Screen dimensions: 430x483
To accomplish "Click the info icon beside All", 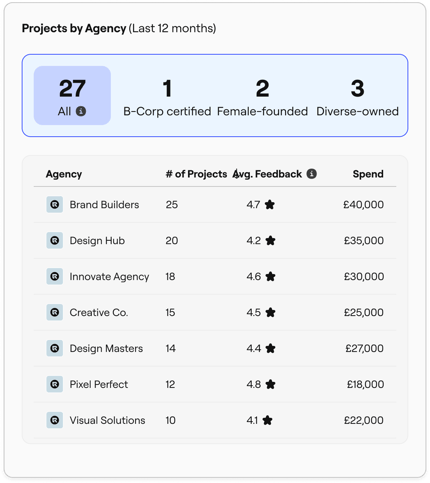I will [x=81, y=111].
